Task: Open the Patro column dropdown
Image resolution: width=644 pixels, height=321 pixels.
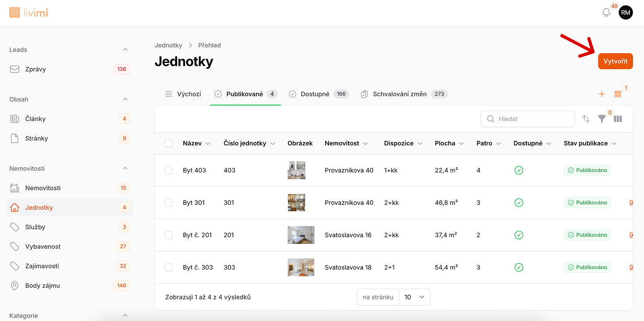Action: coord(498,144)
